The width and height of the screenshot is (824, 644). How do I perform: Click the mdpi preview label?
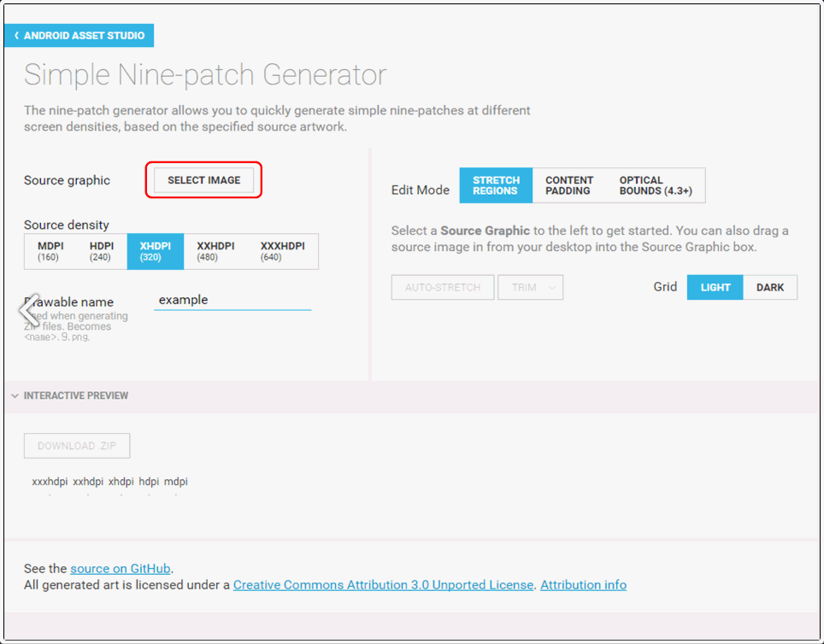[x=175, y=482]
